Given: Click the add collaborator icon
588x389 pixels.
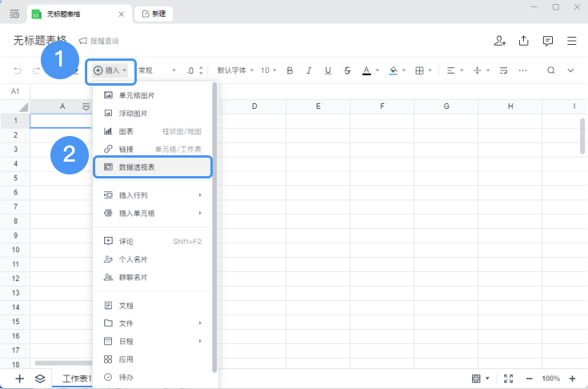Looking at the screenshot, I should [500, 41].
